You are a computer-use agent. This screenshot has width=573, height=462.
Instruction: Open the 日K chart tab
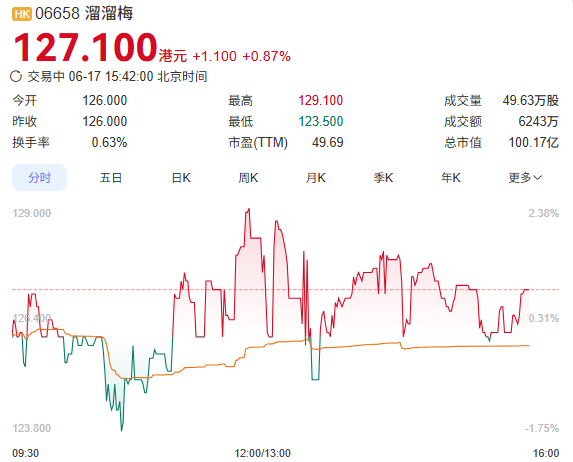click(x=181, y=178)
